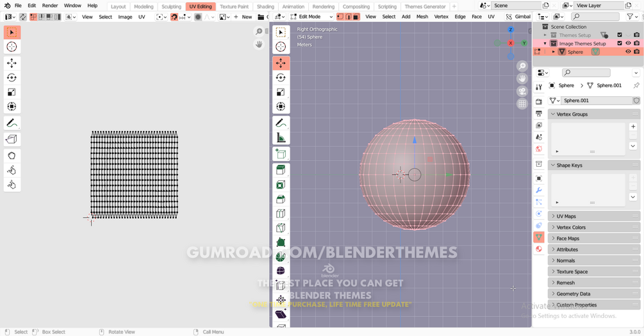Select the 3D viewport Rotate tool
This screenshot has height=336, width=644.
point(281,78)
